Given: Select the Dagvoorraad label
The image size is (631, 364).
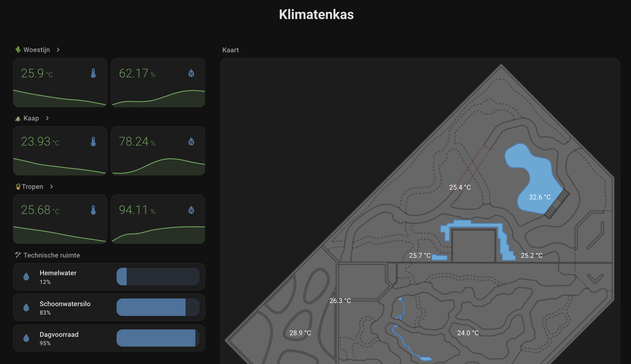Looking at the screenshot, I should point(59,335).
